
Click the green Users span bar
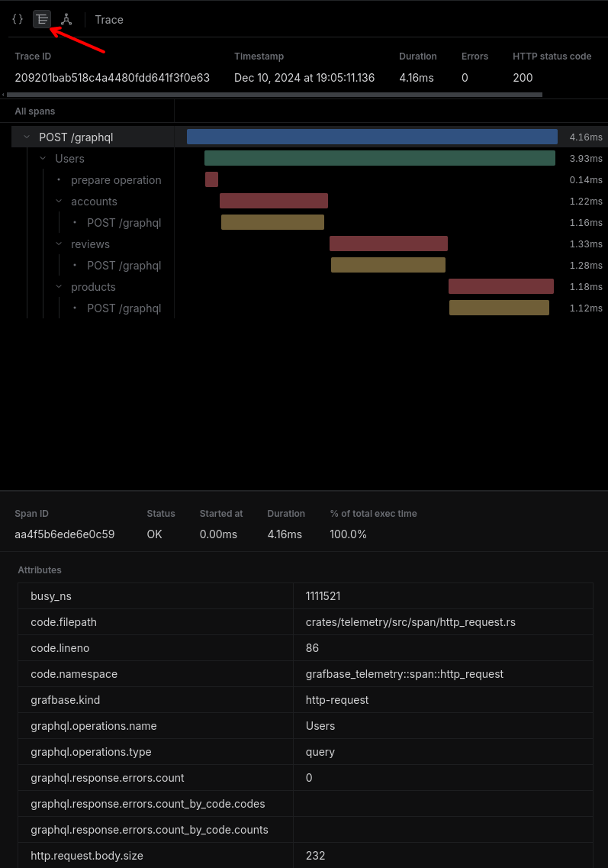pyautogui.click(x=379, y=158)
